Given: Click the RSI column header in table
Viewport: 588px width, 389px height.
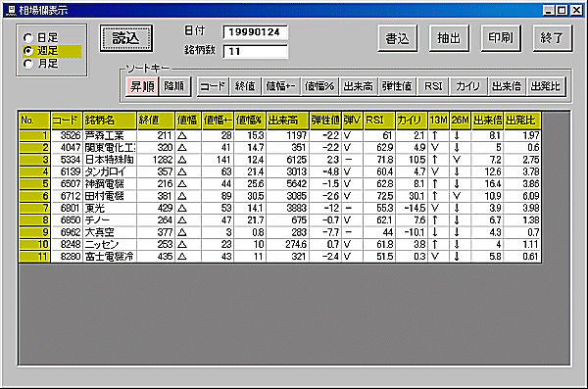Looking at the screenshot, I should coord(379,121).
